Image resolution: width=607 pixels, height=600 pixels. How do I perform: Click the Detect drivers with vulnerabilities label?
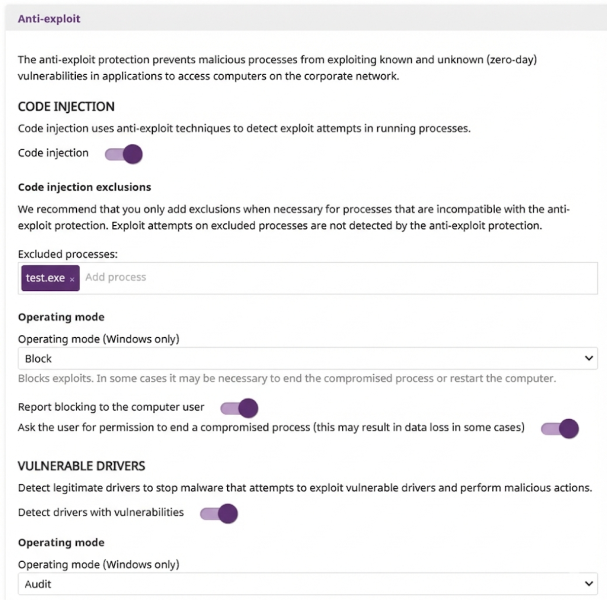(x=101, y=513)
